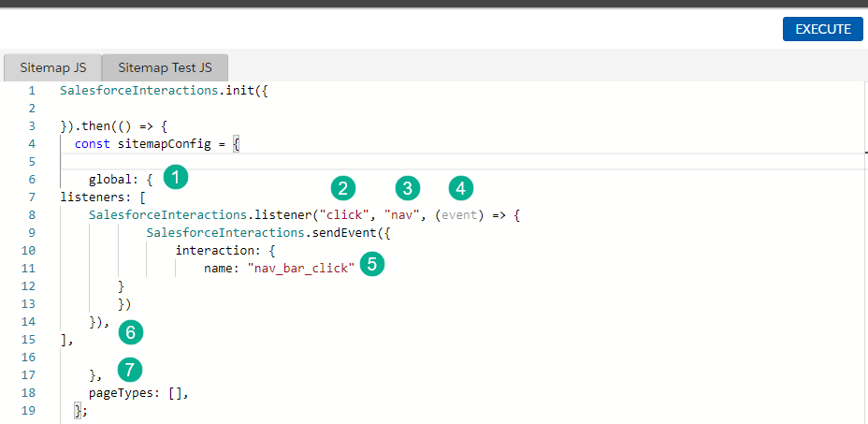Click the event parameter on line 8
Viewport: 868px width, 424px height.
coord(459,215)
